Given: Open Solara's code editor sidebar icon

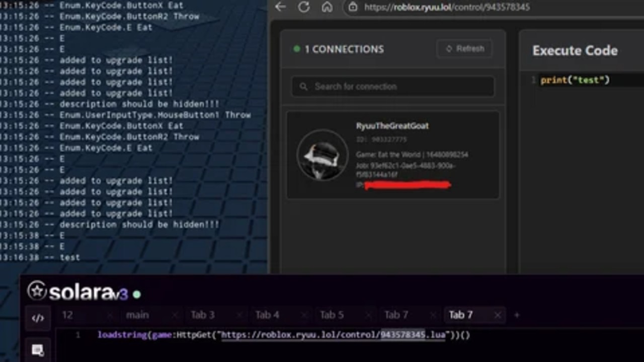Looking at the screenshot, I should pyautogui.click(x=38, y=318).
